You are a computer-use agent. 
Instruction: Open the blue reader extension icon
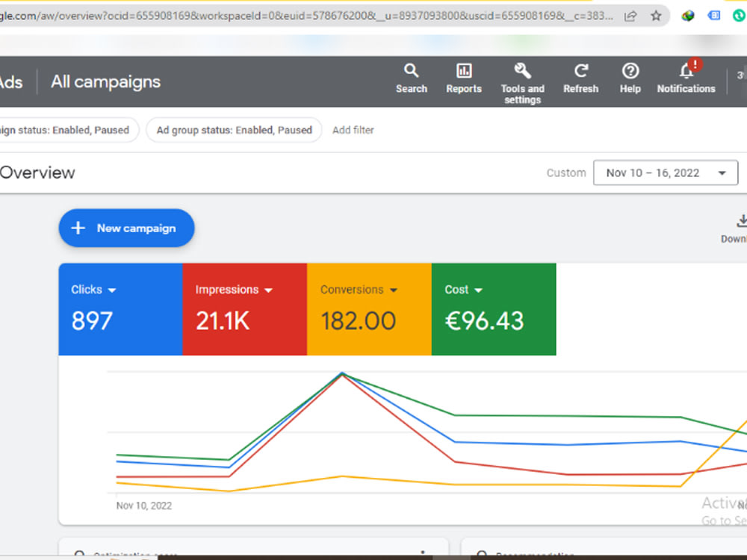click(713, 16)
